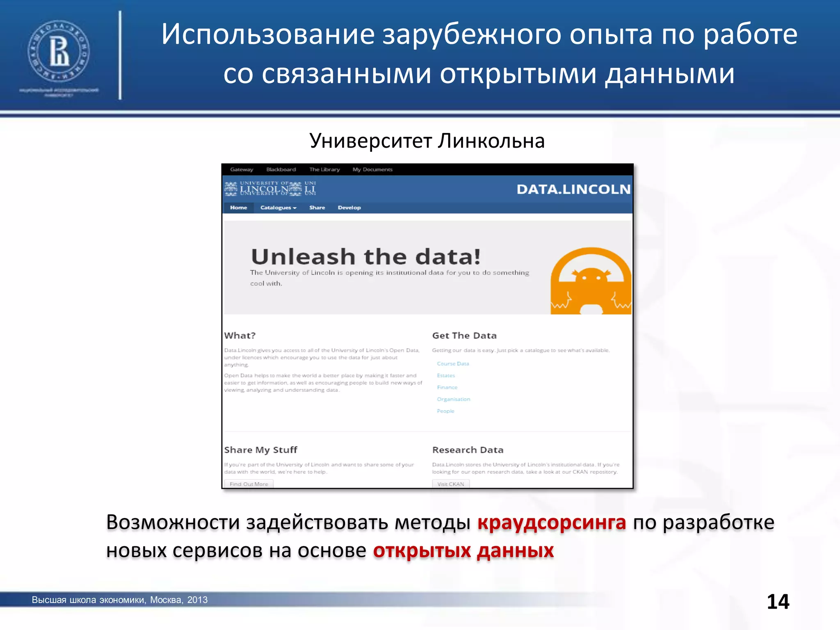Viewport: 840px width, 630px height.
Task: Open the Finance catalogue link
Action: pyautogui.click(x=447, y=388)
